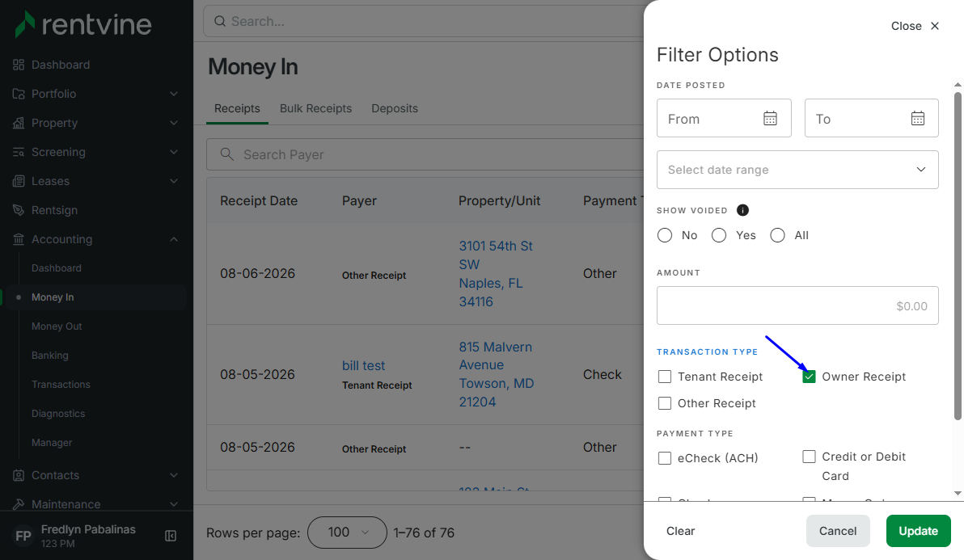Open the 3101 54th St SW property link
The image size is (964, 560).
pos(496,274)
